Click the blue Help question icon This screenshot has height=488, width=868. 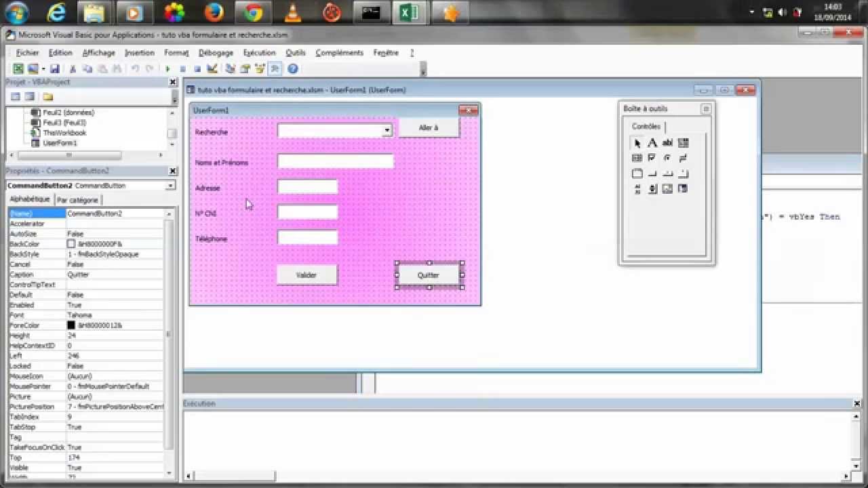(x=293, y=68)
